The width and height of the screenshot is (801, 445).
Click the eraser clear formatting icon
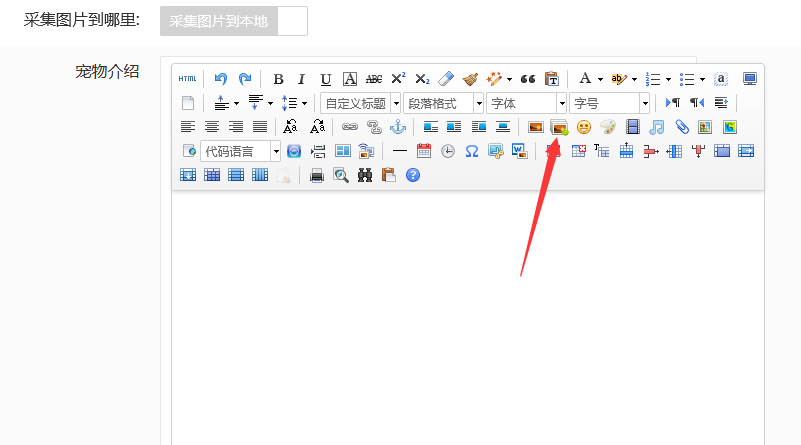coord(446,79)
